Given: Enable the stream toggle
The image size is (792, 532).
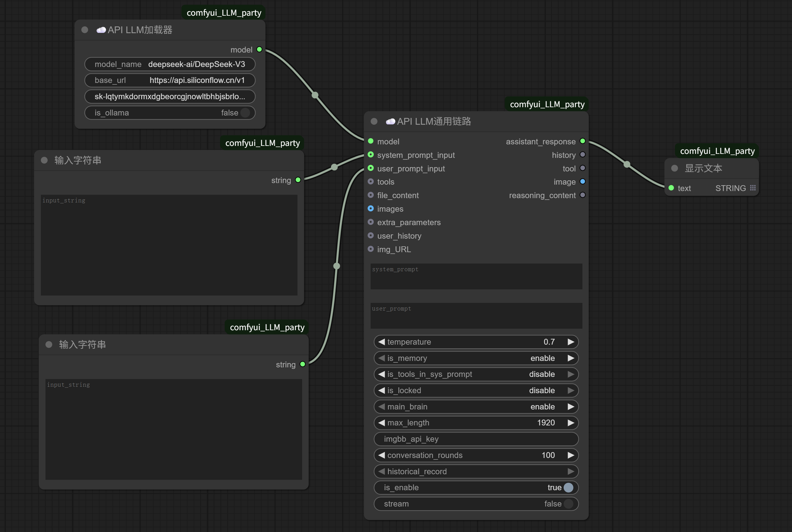Looking at the screenshot, I should point(568,504).
